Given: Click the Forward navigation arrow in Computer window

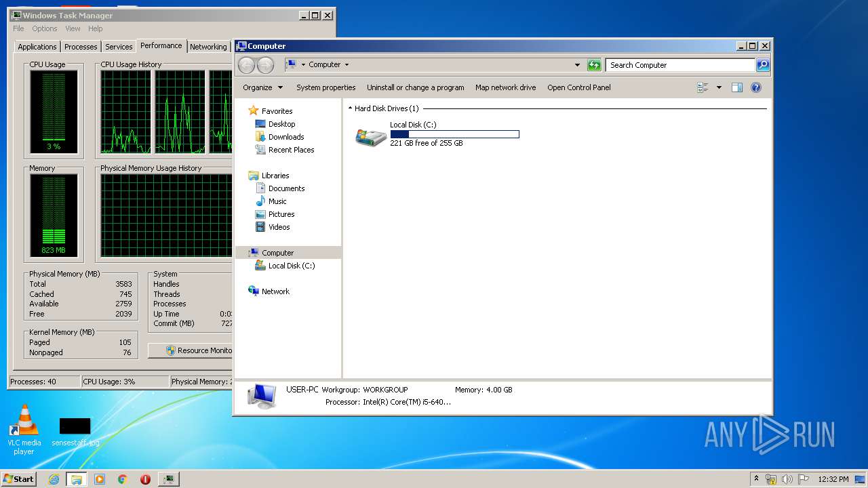Looking at the screenshot, I should 265,65.
